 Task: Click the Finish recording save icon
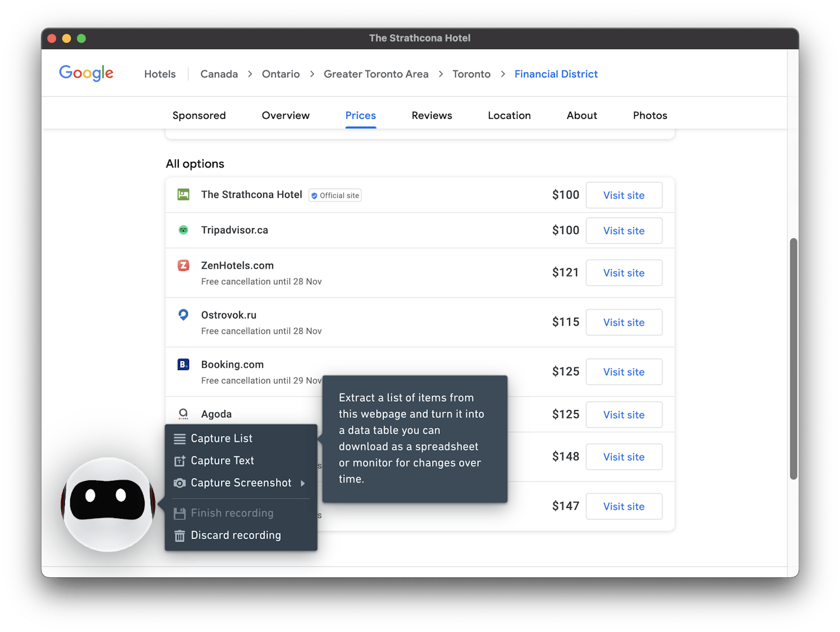coord(179,513)
